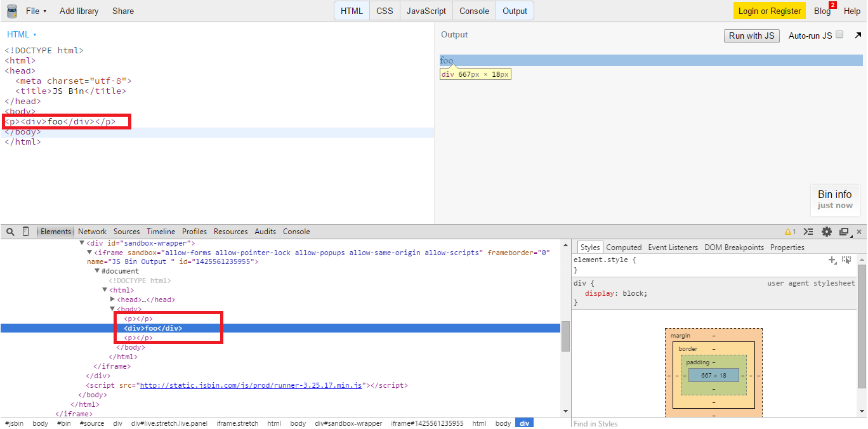Click the Run with JS button
Viewport: 868px width, 429px height.
click(x=751, y=36)
